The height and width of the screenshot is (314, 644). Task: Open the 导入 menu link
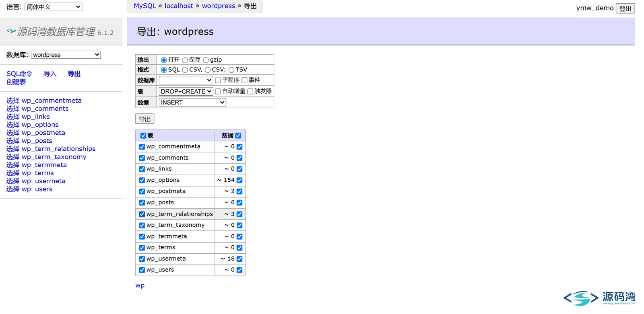(x=50, y=74)
